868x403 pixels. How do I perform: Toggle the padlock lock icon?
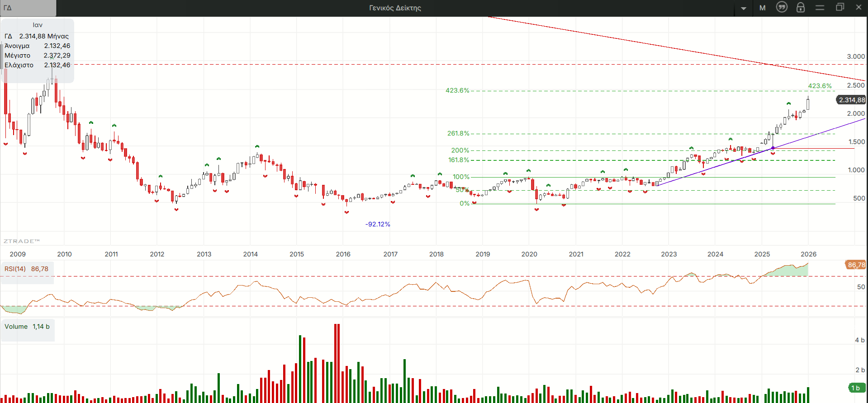(801, 7)
